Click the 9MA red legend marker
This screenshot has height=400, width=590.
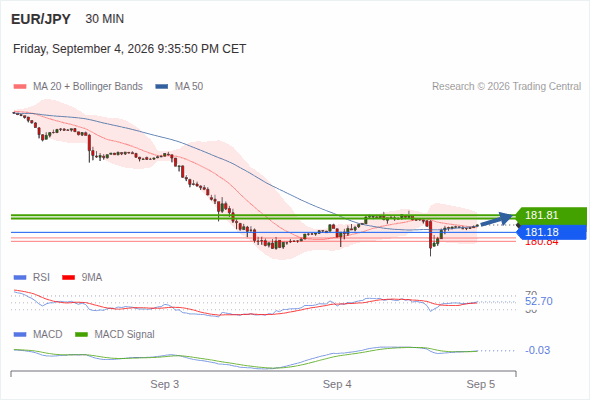coord(68,278)
